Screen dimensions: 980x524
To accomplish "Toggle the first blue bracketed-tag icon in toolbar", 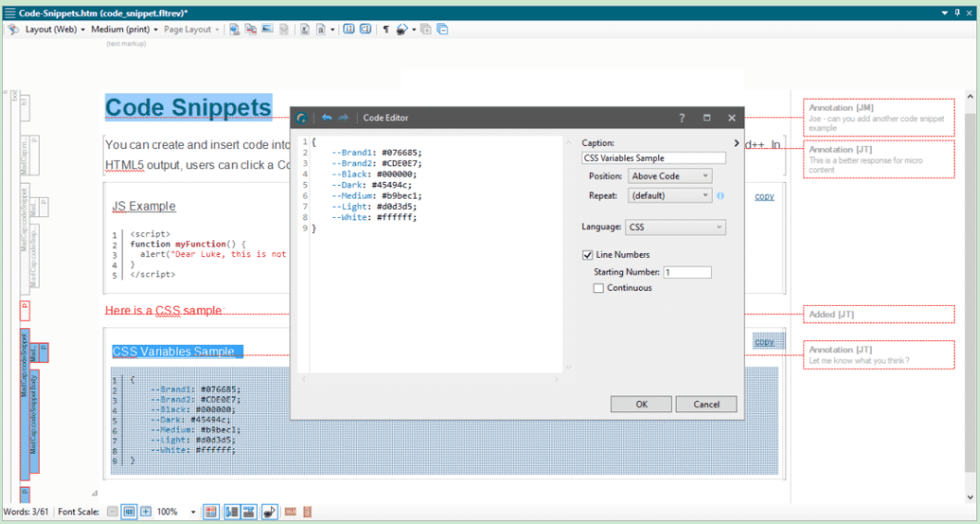I will [349, 30].
